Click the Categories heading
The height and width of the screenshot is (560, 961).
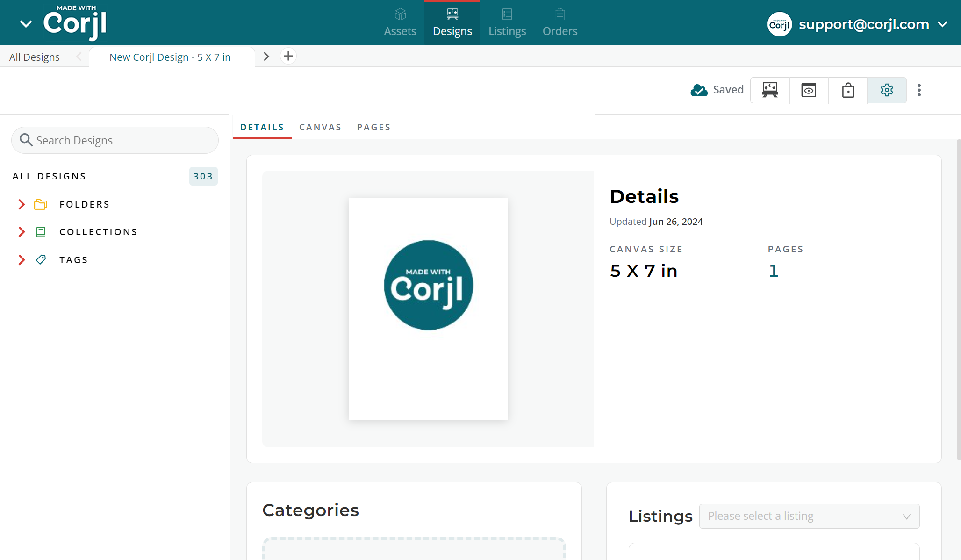pos(310,510)
